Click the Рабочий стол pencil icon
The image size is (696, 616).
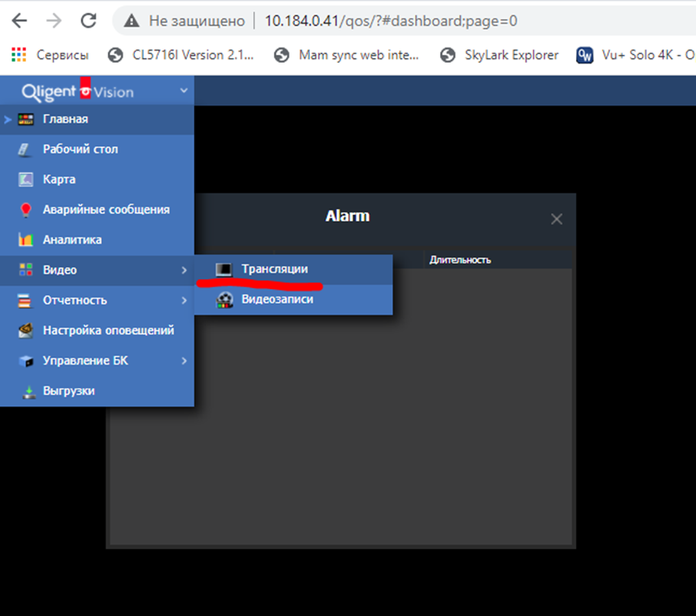point(25,150)
